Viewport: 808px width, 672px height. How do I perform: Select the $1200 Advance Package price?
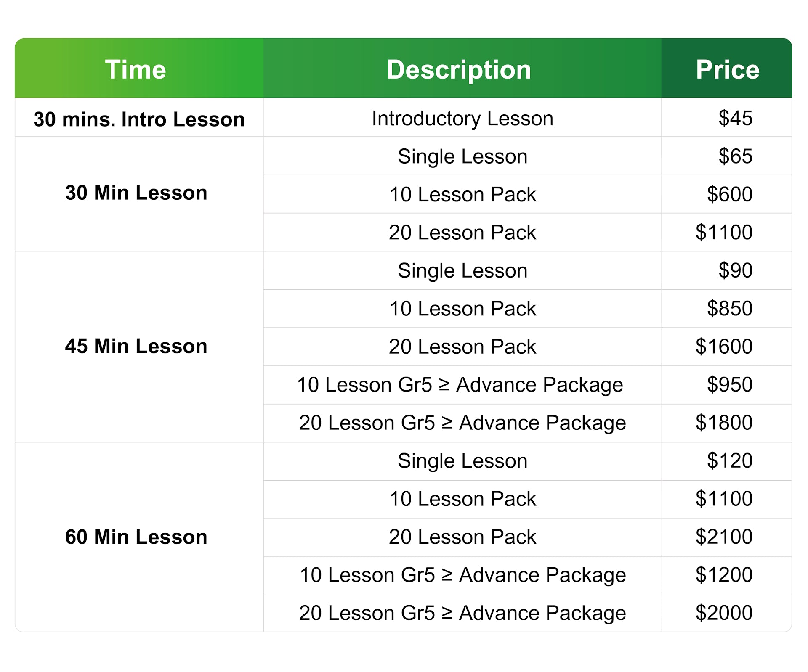pyautogui.click(x=724, y=574)
